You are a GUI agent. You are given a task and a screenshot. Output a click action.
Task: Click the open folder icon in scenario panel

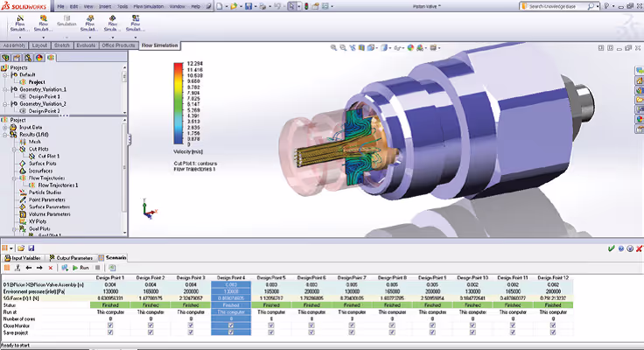[21, 248]
